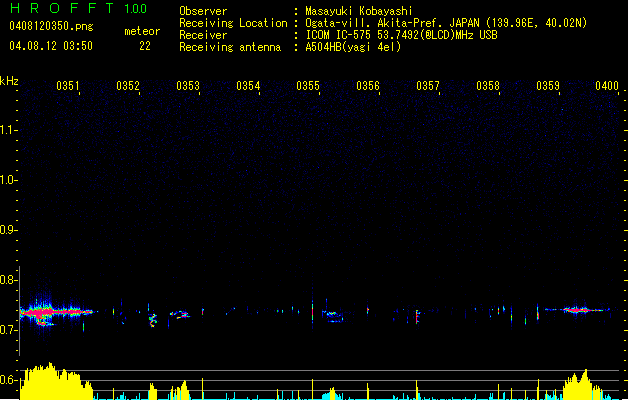Click the Ogata-vill. Akita-Pref. JAPAN location text
629x400 pixels.
[x=446, y=23]
